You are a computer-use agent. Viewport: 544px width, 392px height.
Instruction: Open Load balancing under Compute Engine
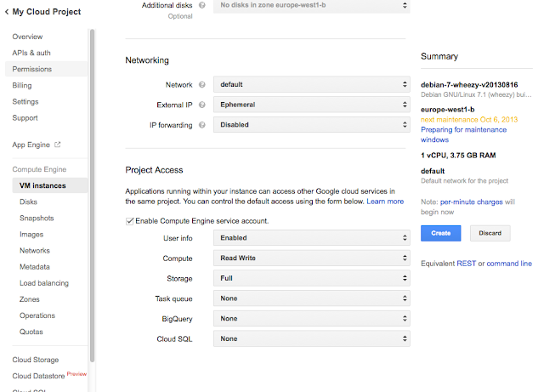point(44,283)
